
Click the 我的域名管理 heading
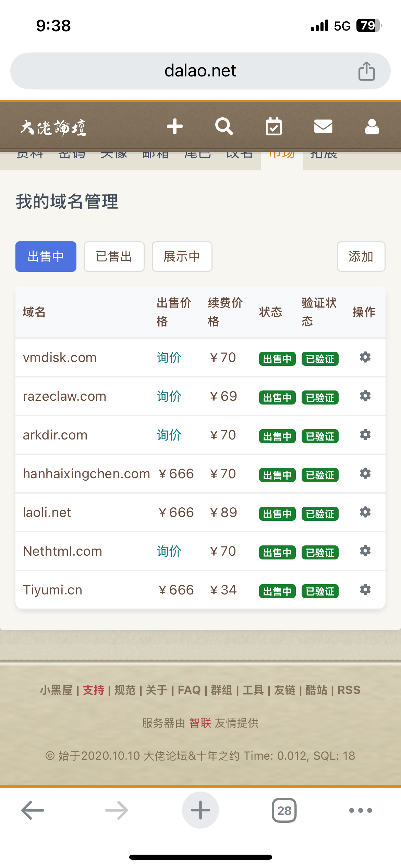[67, 201]
